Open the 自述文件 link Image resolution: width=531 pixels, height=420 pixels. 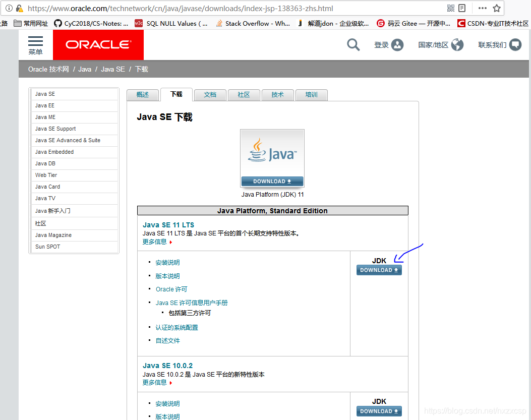coord(167,341)
